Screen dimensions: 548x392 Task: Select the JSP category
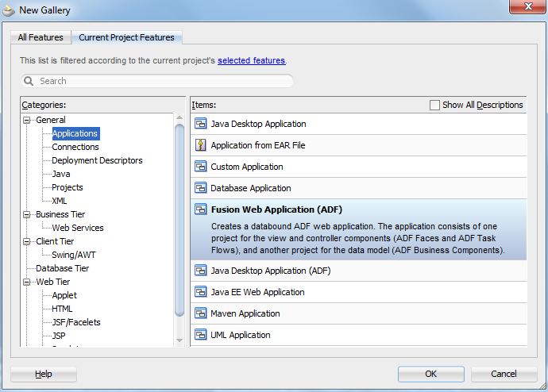tap(58, 336)
